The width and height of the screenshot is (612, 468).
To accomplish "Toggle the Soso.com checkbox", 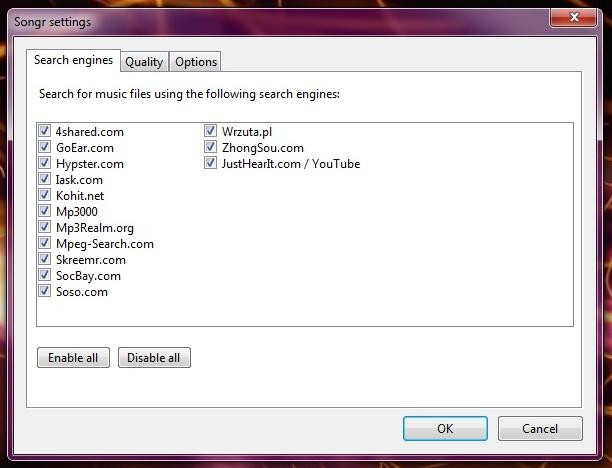I will [x=44, y=291].
